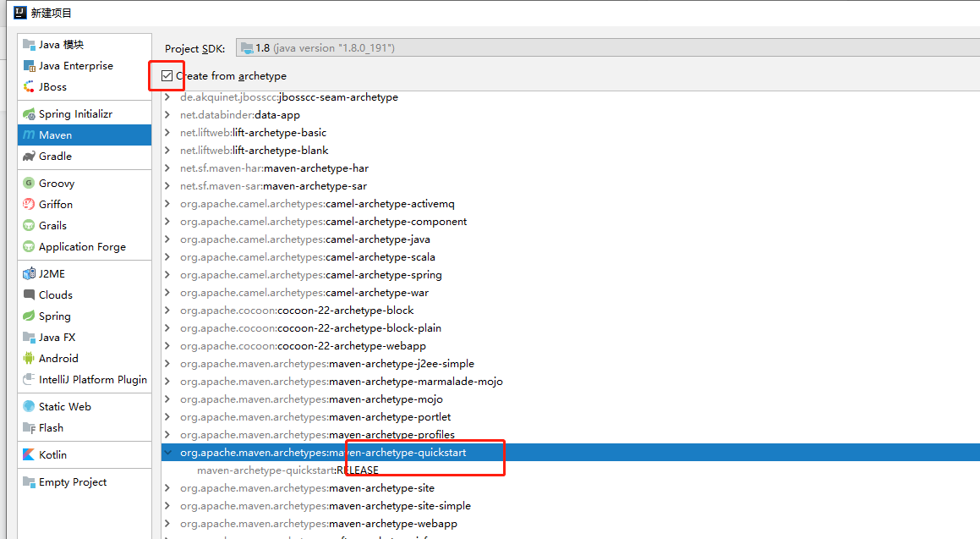Select maven-archetype-profiles row
980x539 pixels.
coord(571,435)
